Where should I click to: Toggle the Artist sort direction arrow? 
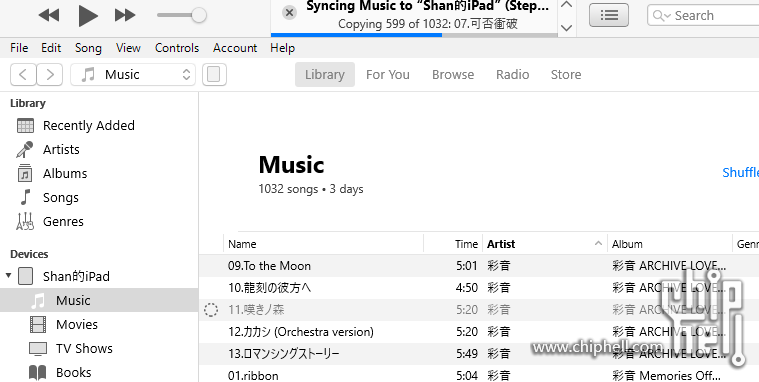(x=598, y=244)
